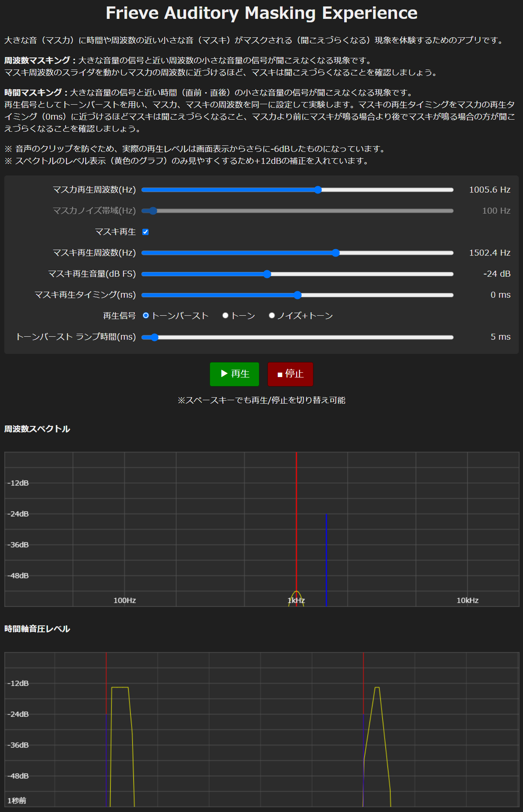Click the blue maskee line in spectrum

tap(326, 560)
